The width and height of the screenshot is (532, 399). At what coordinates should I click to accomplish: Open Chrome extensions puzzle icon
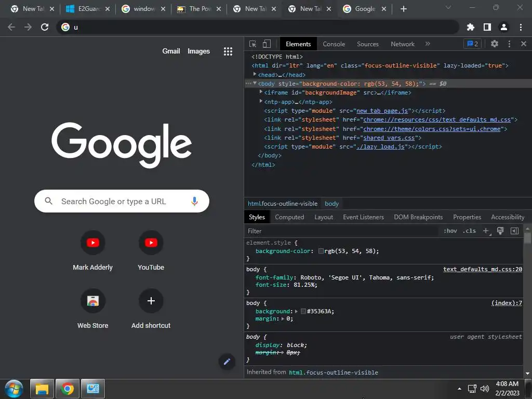[x=471, y=27]
